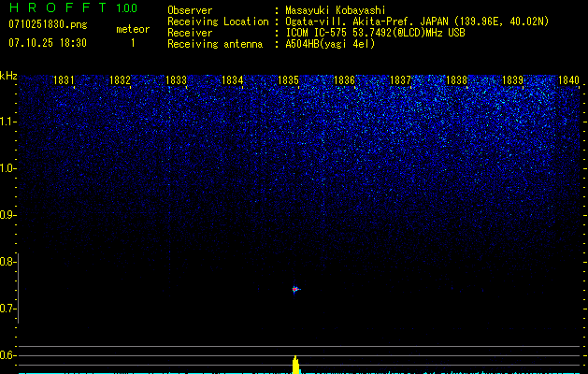Click the meteor echo spot near 0.75 kHz
588x374 pixels.
pos(295,290)
